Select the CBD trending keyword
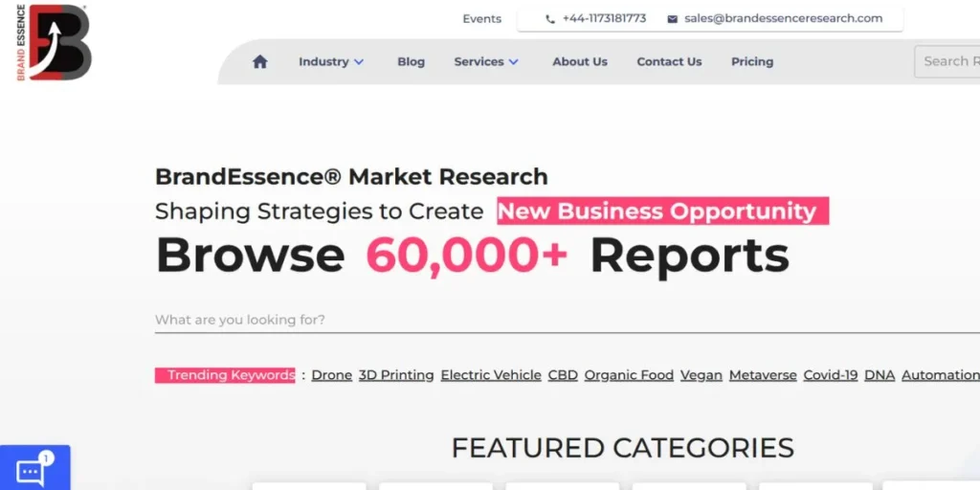980x490 pixels. [563, 375]
